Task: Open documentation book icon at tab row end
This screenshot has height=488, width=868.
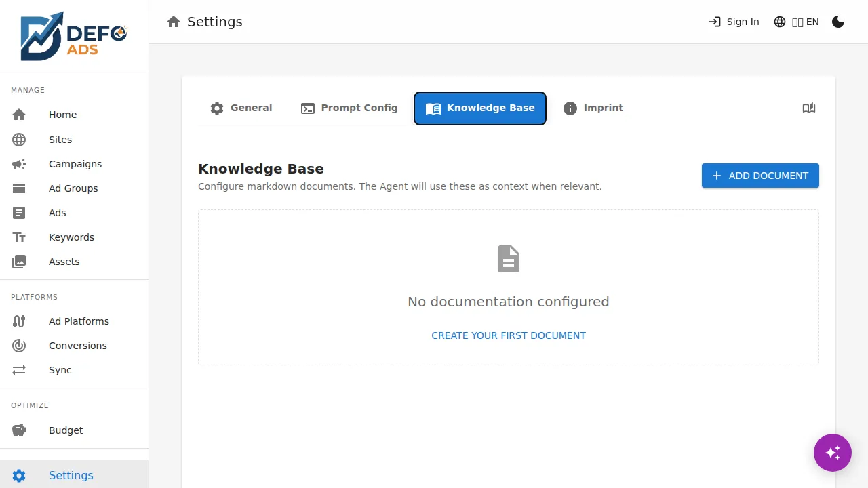Action: (808, 108)
